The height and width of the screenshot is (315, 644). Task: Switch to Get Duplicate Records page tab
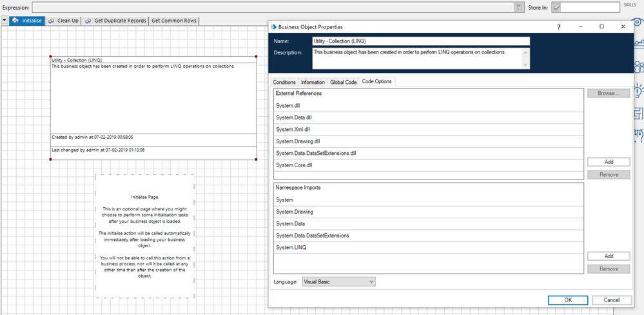pos(115,21)
